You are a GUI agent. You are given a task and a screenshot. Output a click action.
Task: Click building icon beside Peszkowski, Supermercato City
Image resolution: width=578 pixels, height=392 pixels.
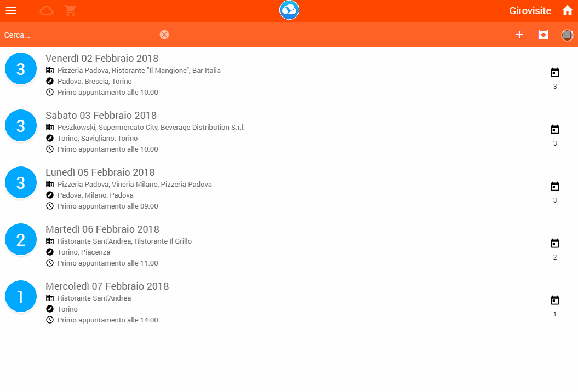pos(50,127)
